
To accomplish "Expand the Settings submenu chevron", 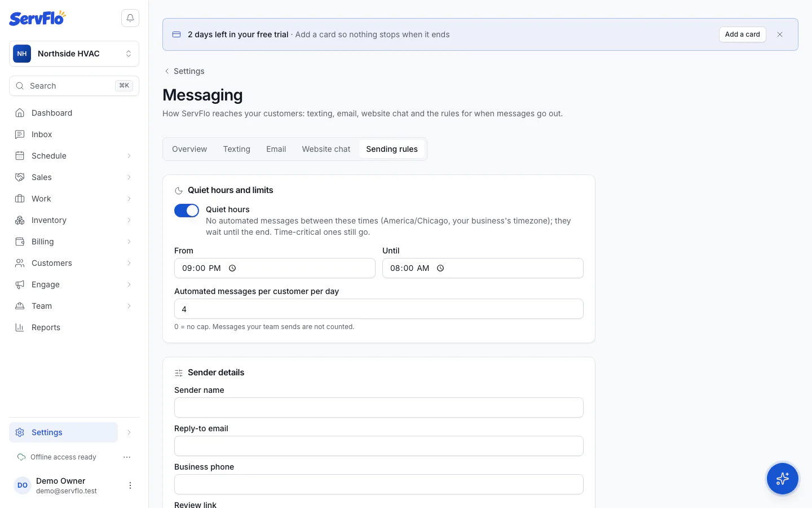I will [129, 432].
